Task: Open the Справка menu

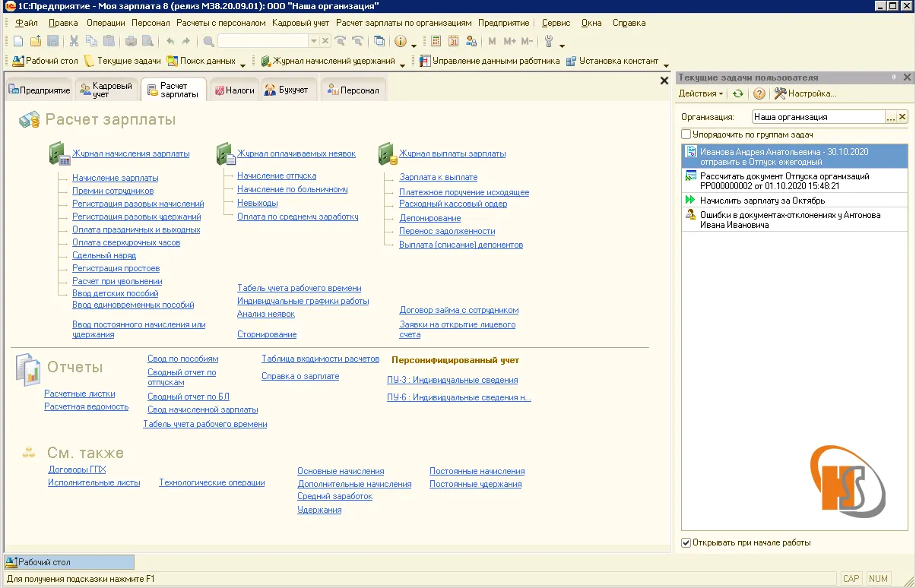Action: (629, 23)
